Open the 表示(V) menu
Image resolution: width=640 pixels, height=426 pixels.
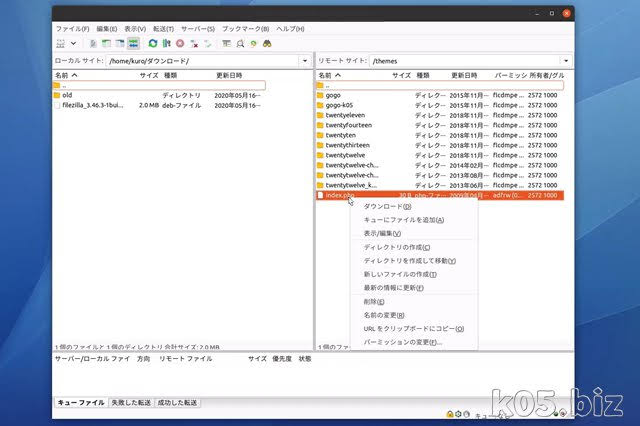tap(135, 29)
